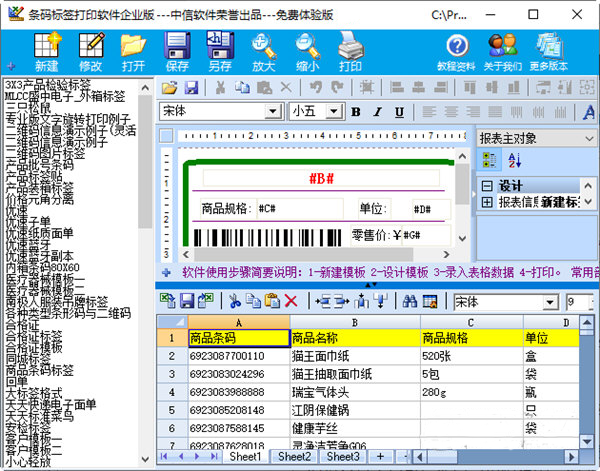600x471 pixels.
Task: Click the barcode object on label design
Action: tap(267, 237)
